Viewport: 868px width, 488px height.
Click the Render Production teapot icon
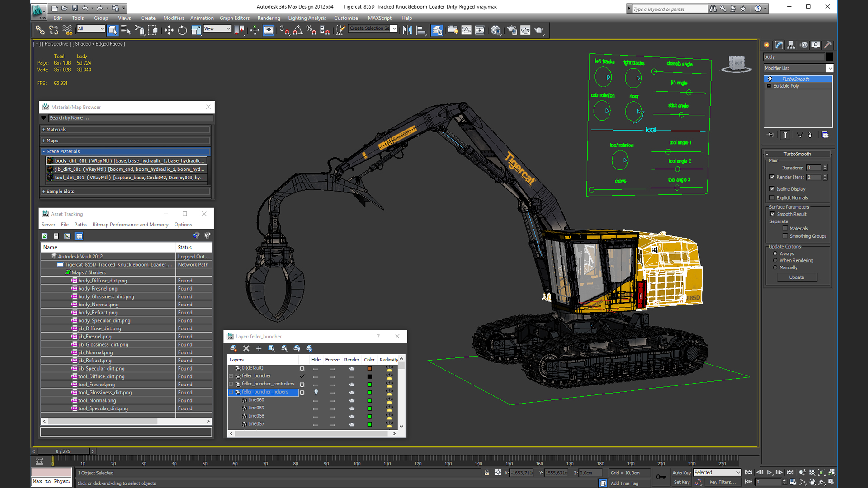point(539,30)
